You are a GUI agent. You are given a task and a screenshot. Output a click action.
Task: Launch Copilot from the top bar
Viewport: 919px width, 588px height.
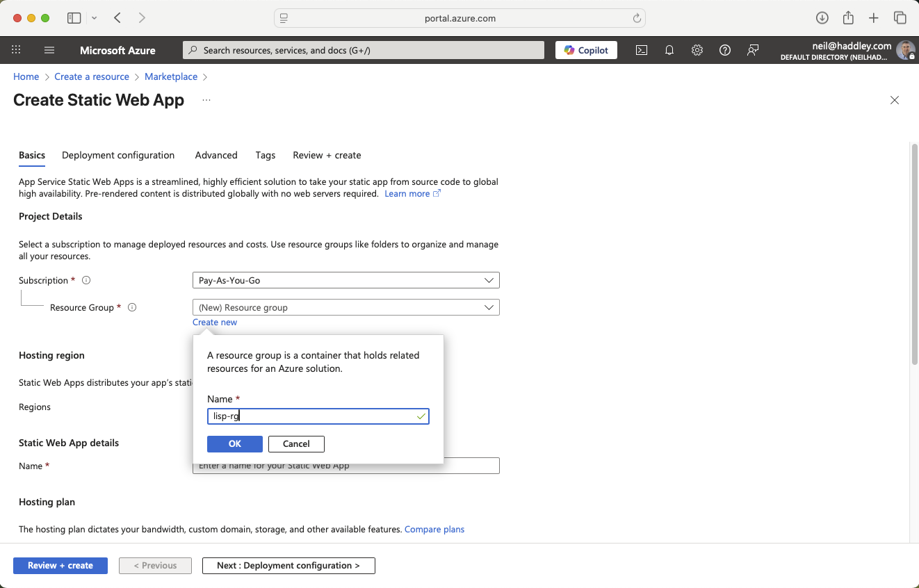point(585,50)
